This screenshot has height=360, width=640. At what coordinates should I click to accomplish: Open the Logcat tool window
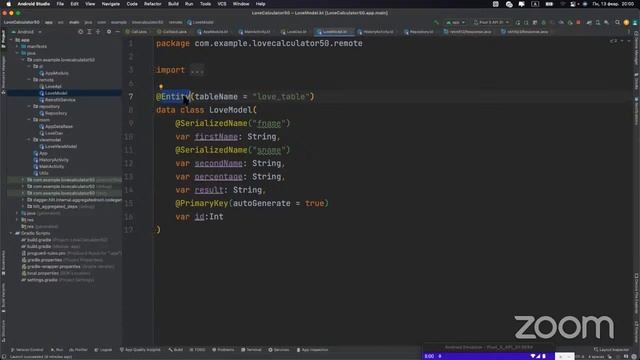click(x=103, y=350)
